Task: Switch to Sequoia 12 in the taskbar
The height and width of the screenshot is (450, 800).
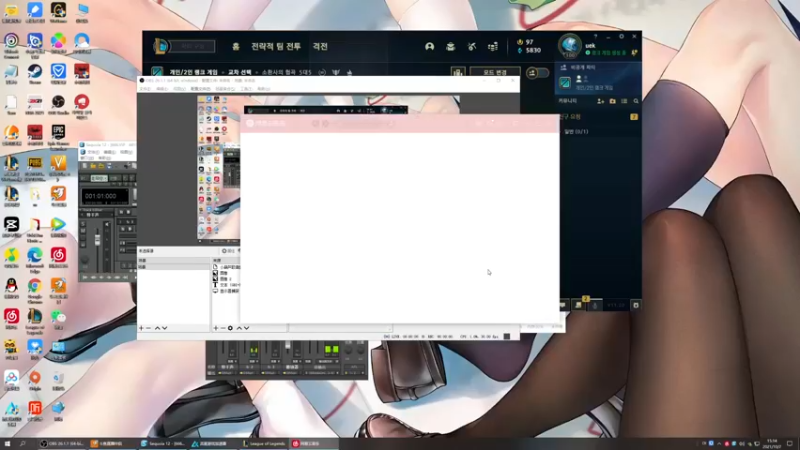Action: pyautogui.click(x=163, y=444)
